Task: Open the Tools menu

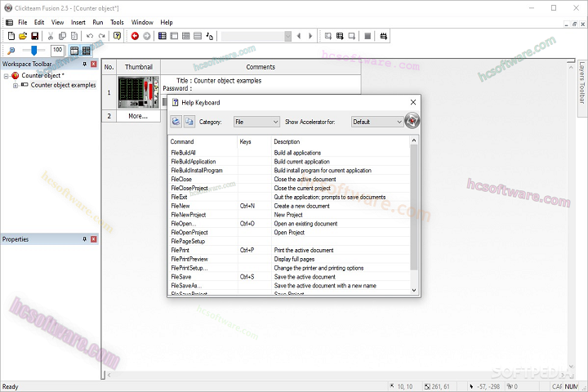Action: [117, 23]
